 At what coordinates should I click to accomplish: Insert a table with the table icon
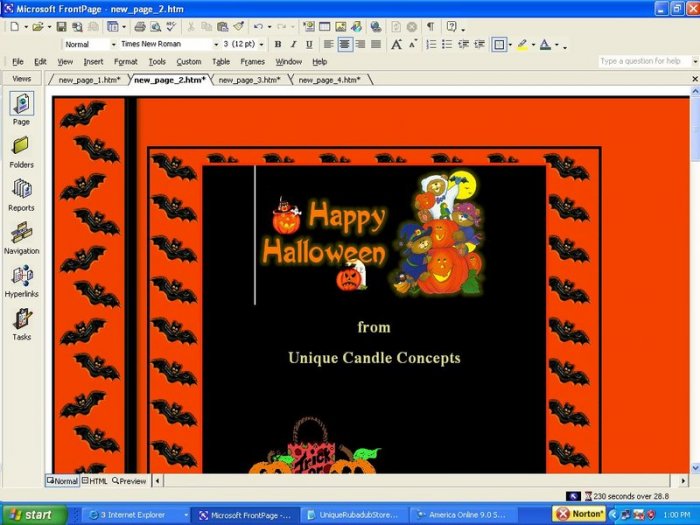point(325,27)
